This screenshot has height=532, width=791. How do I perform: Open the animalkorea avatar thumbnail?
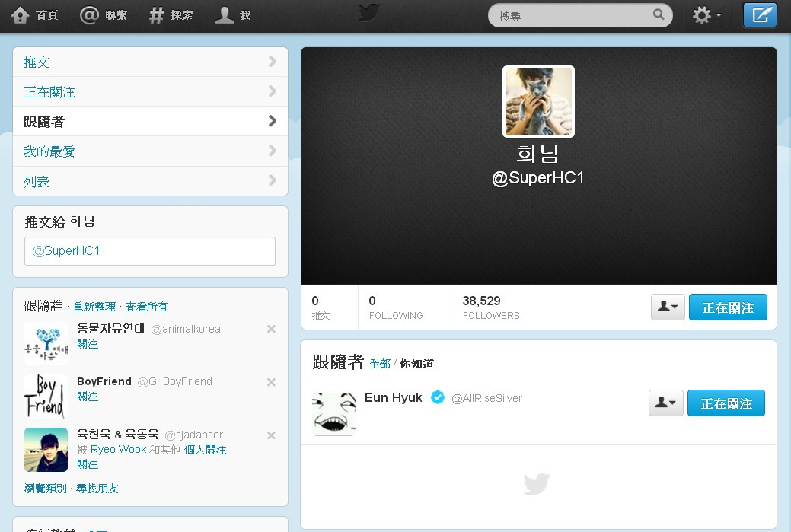pos(46,343)
